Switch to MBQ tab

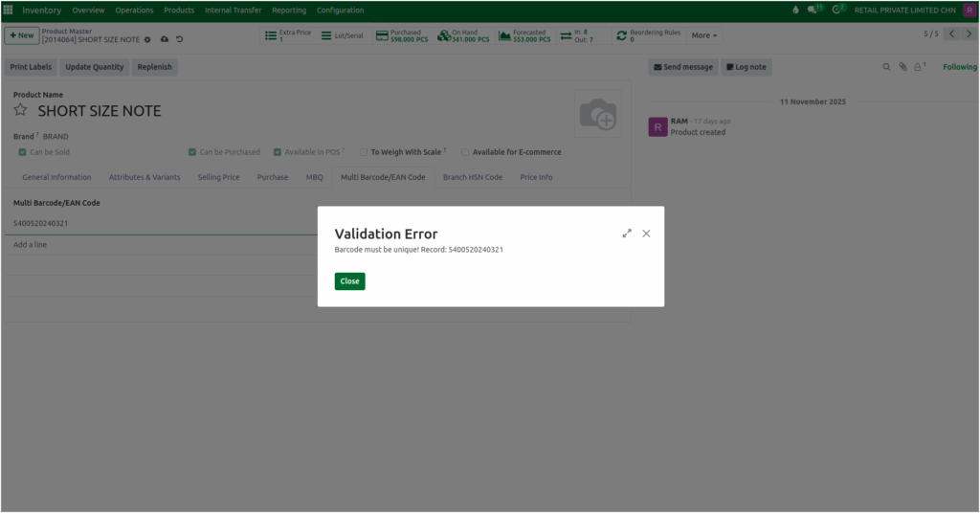point(314,177)
